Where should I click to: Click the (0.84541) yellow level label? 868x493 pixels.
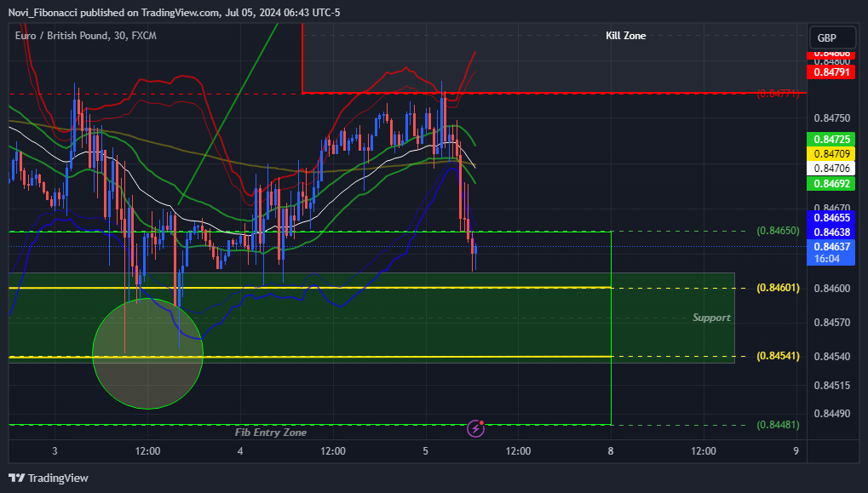(778, 356)
